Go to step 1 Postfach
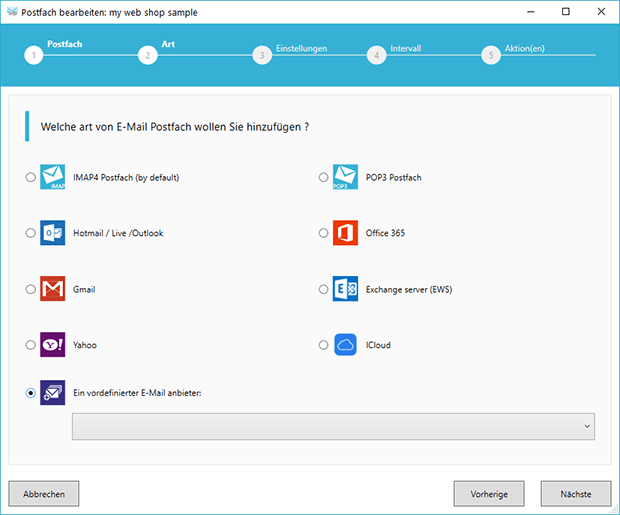 [x=34, y=55]
